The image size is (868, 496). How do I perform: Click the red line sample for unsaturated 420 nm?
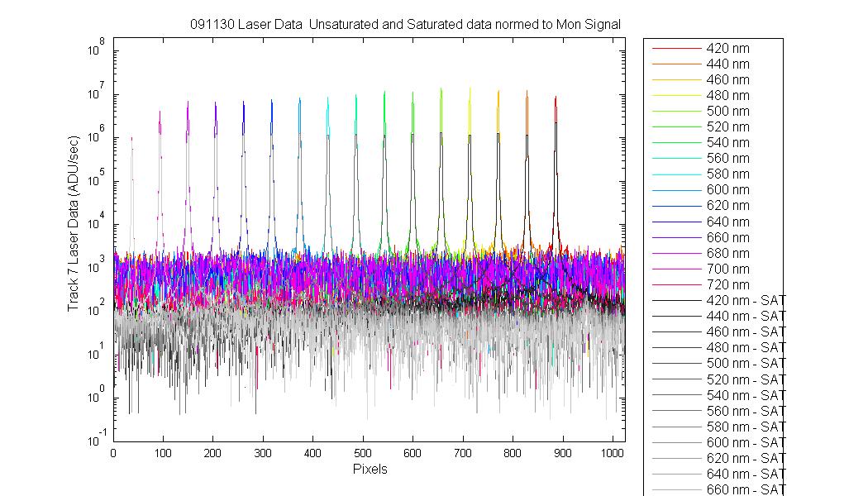point(676,49)
